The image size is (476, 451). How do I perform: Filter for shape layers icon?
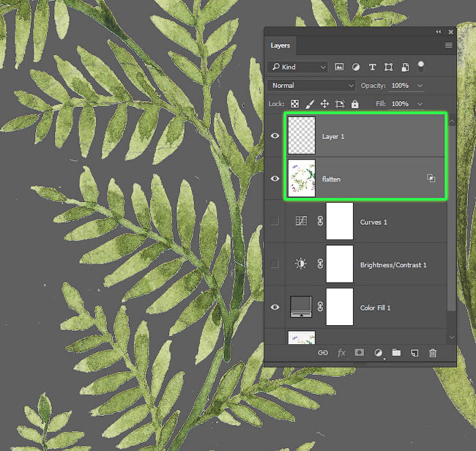coord(389,67)
